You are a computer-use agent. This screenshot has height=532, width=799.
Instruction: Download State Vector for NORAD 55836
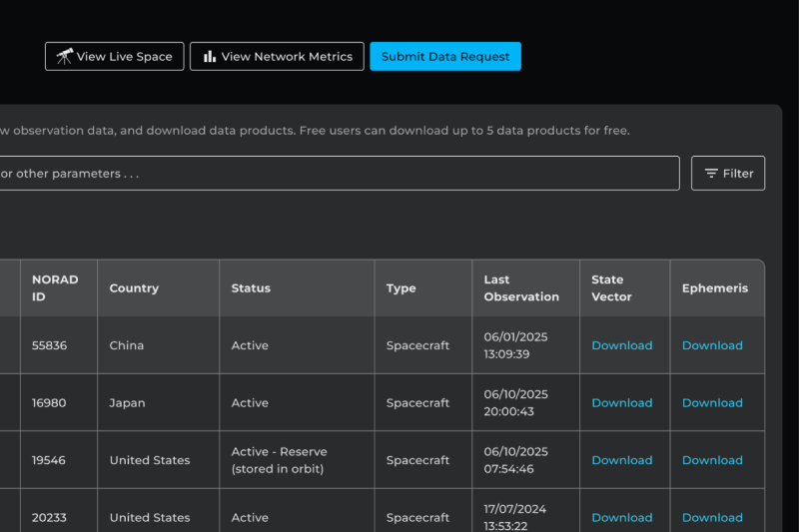click(x=621, y=345)
